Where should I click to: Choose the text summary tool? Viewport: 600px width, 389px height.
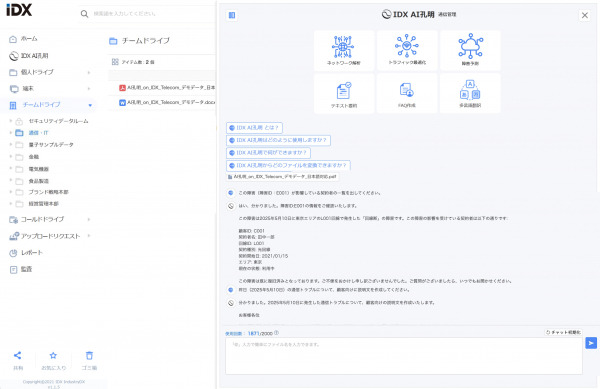click(344, 94)
